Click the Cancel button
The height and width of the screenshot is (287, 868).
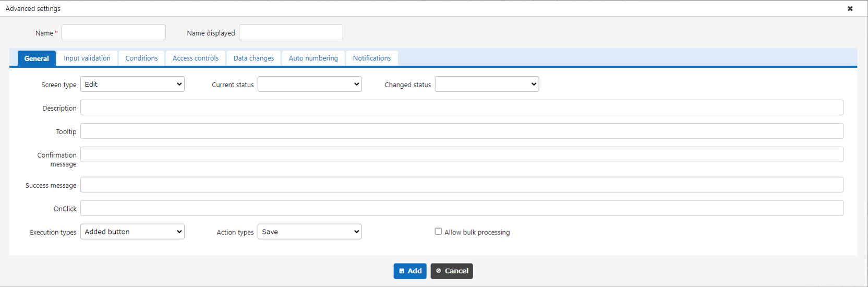click(452, 271)
